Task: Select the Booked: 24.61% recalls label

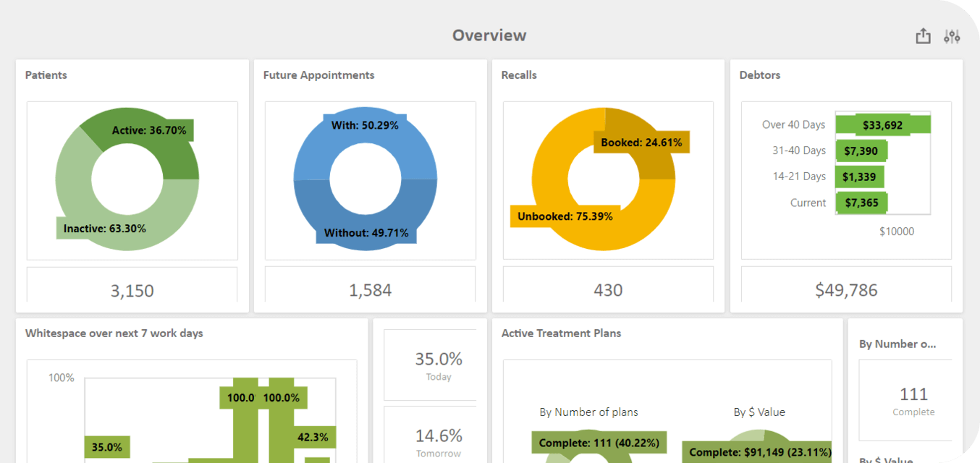Action: click(641, 143)
